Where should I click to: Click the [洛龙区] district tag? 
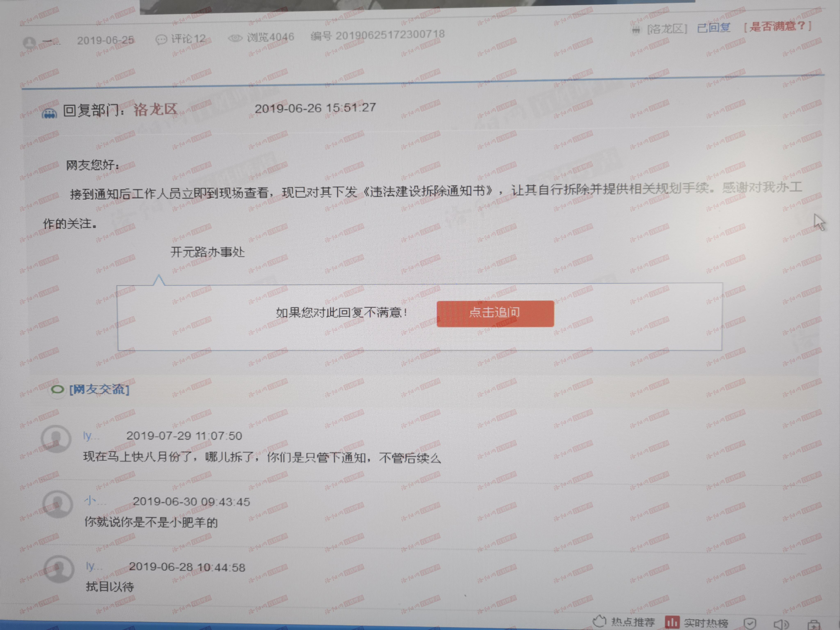(x=667, y=29)
